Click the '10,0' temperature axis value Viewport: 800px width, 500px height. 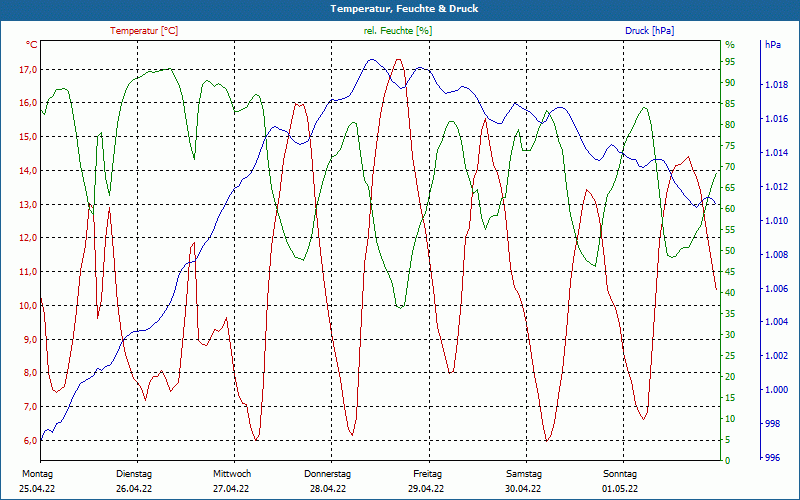tap(28, 305)
